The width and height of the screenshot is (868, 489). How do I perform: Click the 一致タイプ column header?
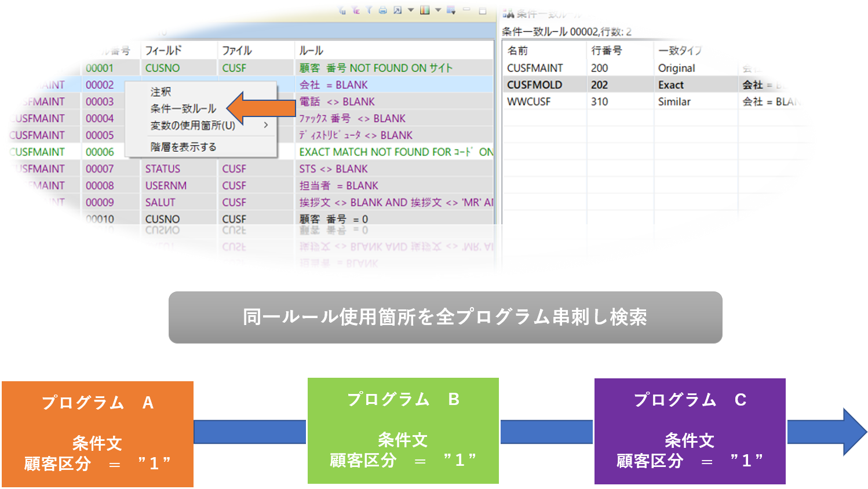click(679, 51)
